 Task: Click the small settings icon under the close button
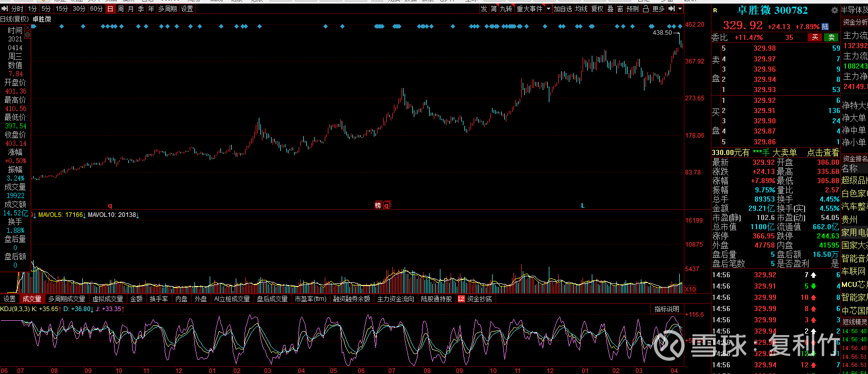coord(28,35)
